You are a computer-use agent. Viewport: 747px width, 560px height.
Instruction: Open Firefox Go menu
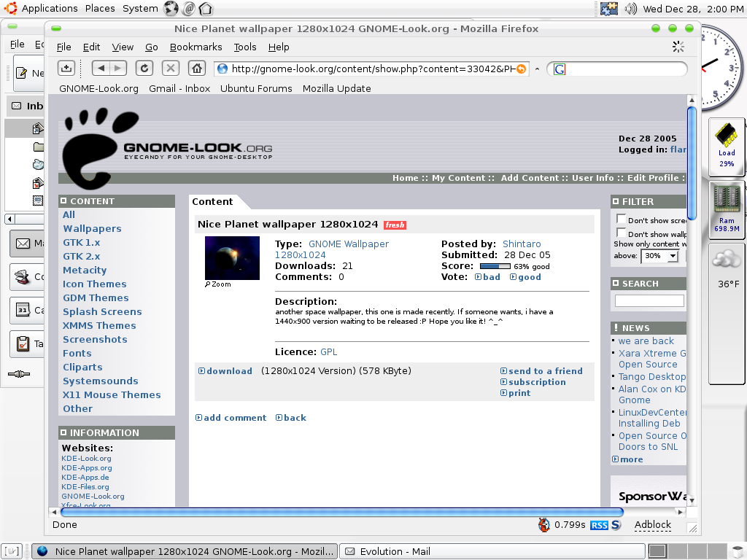[152, 47]
